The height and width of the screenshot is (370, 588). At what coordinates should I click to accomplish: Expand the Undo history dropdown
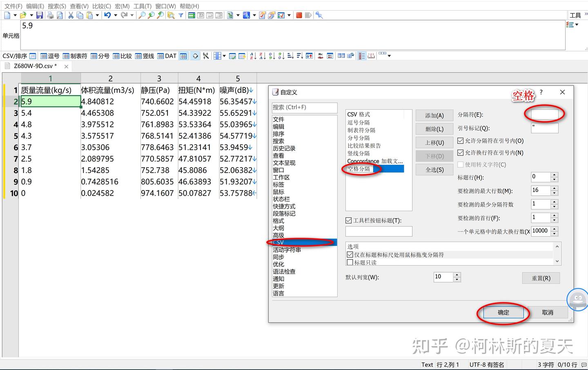(115, 15)
